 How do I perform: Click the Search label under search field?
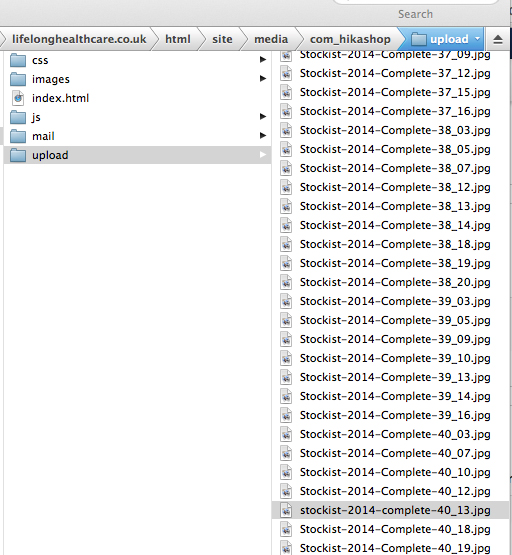pos(415,14)
